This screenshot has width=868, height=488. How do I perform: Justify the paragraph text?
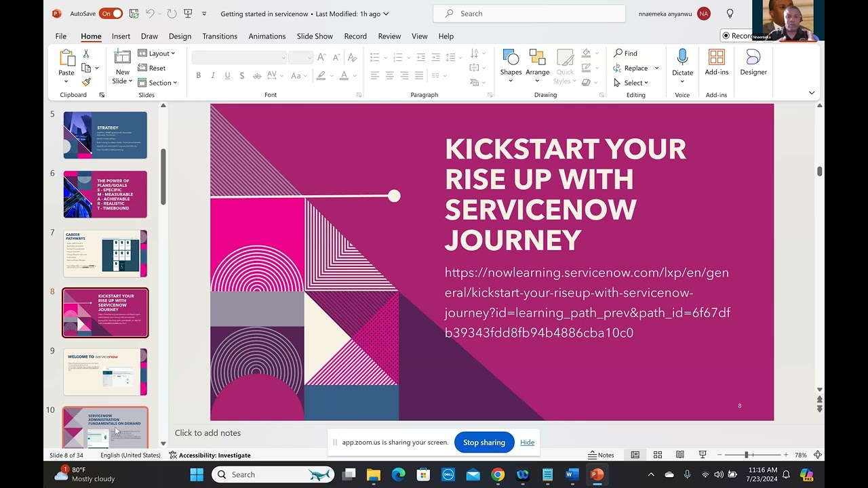pos(419,75)
